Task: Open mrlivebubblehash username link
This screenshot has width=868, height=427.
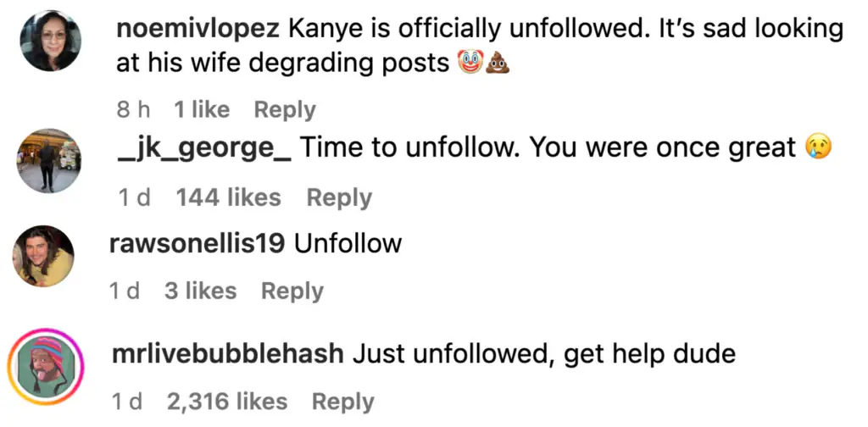Action: coord(227,353)
